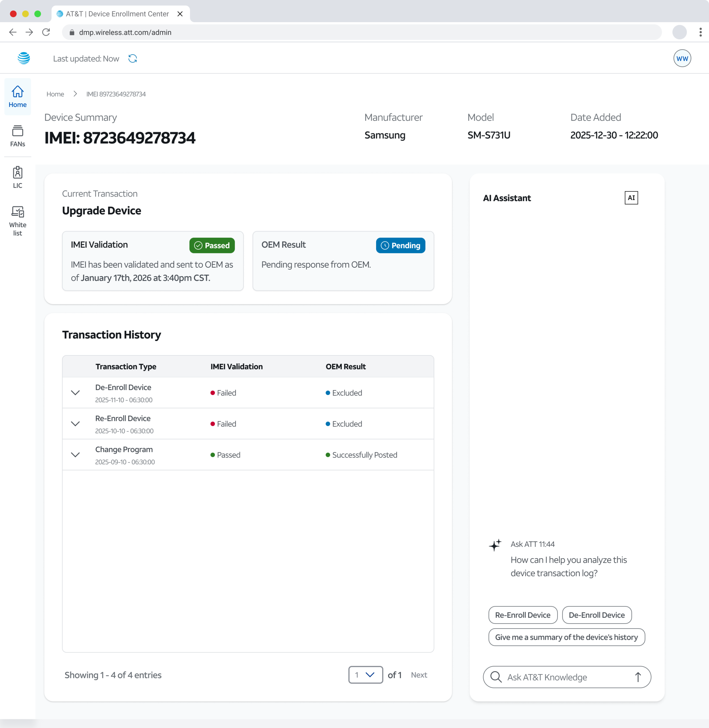The image size is (709, 728).
Task: Open the browser three-dot menu
Action: pyautogui.click(x=700, y=32)
